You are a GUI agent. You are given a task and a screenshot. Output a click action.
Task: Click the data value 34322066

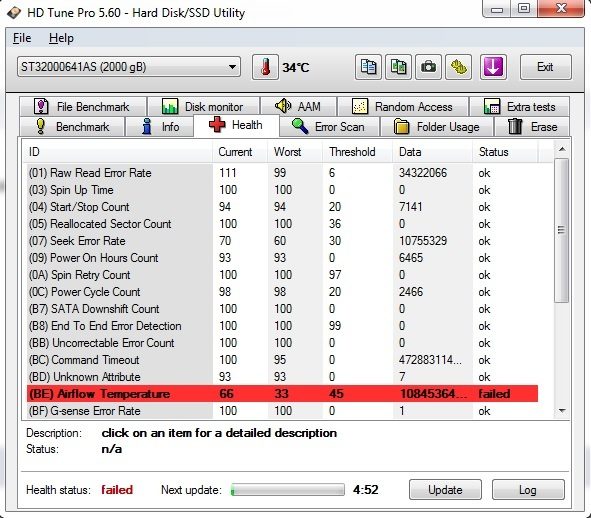coord(423,173)
